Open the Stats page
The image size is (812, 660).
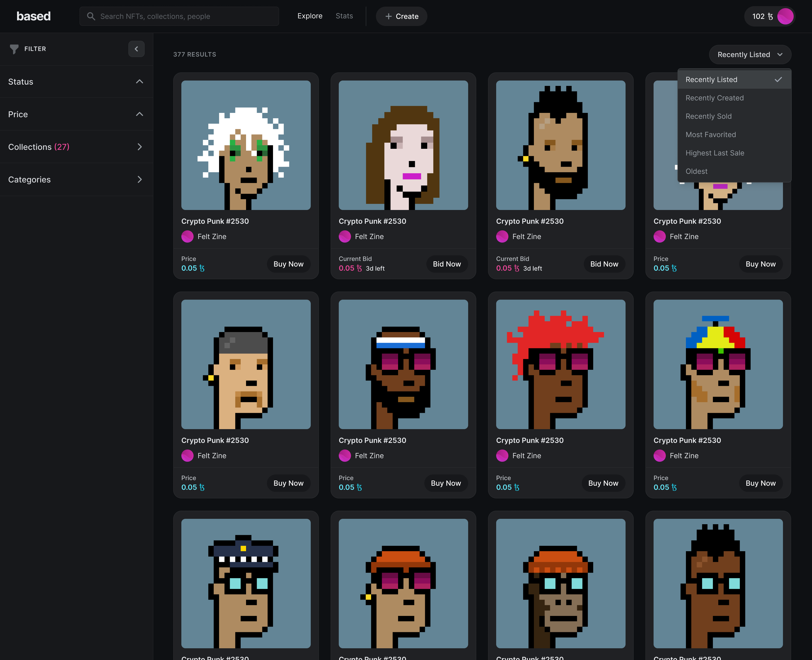[344, 16]
